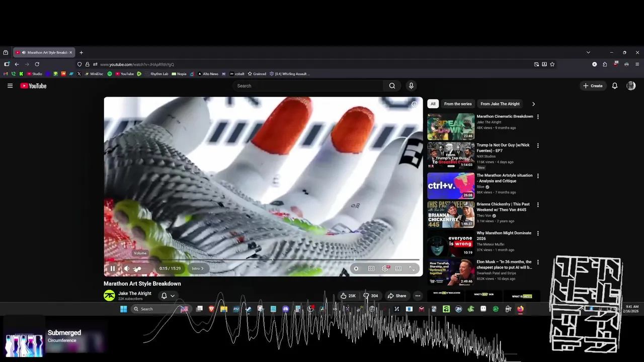Select the Marathon Art Style Breakdown browser tab

tap(44, 52)
